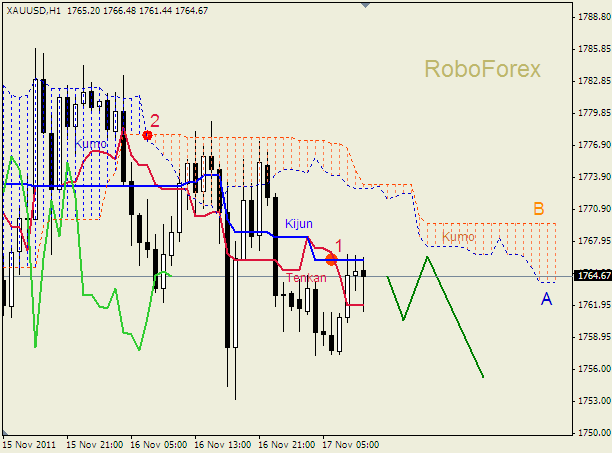Click the blue letter A label
The height and width of the screenshot is (453, 612).
click(546, 299)
